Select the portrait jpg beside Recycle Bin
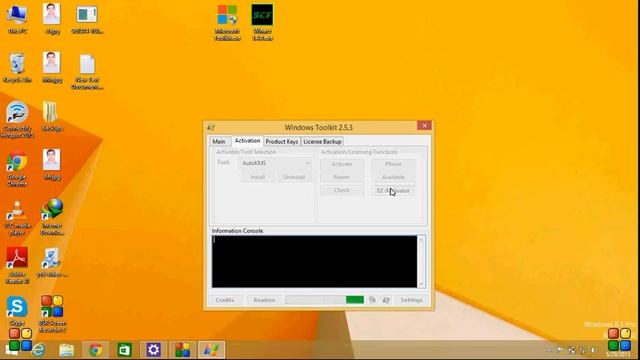This screenshot has height=360, width=640. tap(52, 68)
